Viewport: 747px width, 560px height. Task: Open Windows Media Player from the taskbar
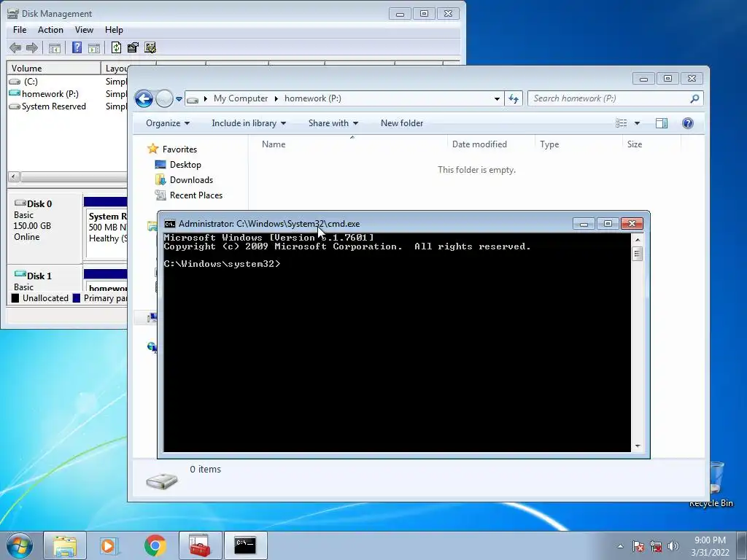[109, 545]
